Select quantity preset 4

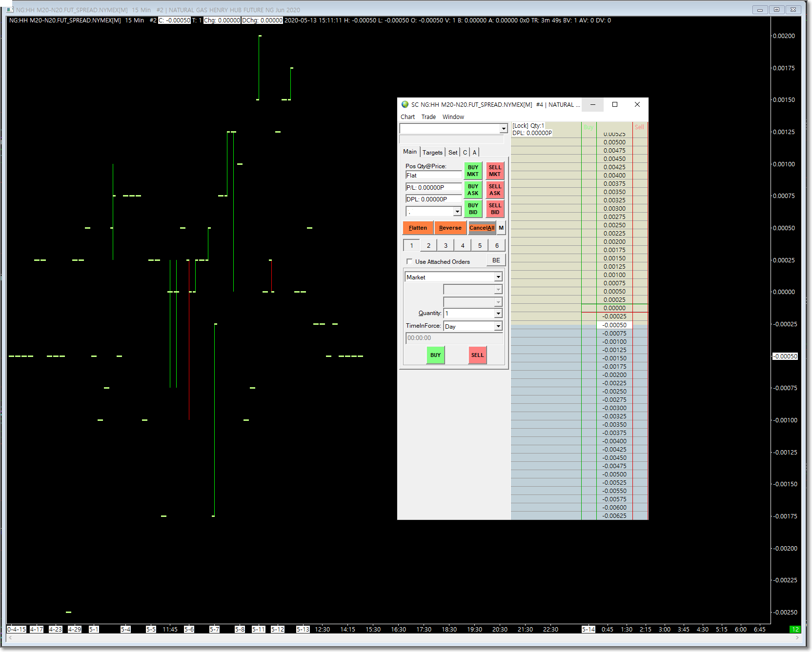pyautogui.click(x=463, y=246)
